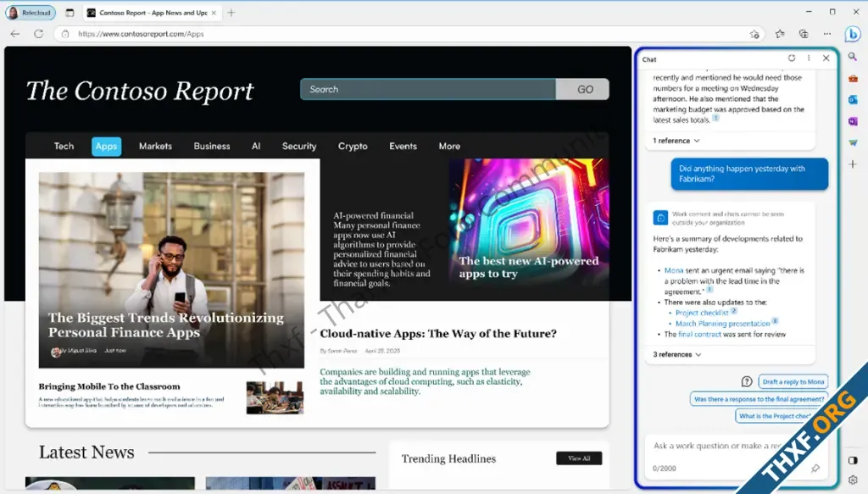Image resolution: width=868 pixels, height=494 pixels.
Task: Open the Favorites list icon
Action: (780, 34)
